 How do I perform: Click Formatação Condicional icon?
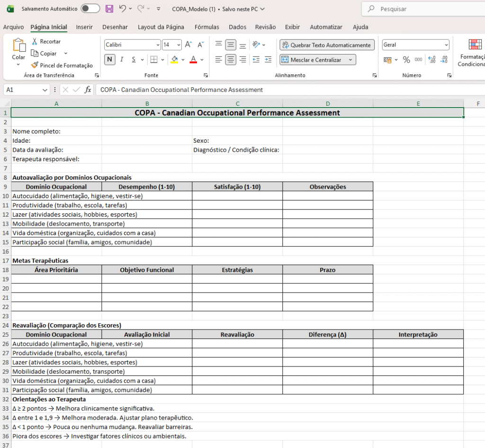click(x=475, y=45)
